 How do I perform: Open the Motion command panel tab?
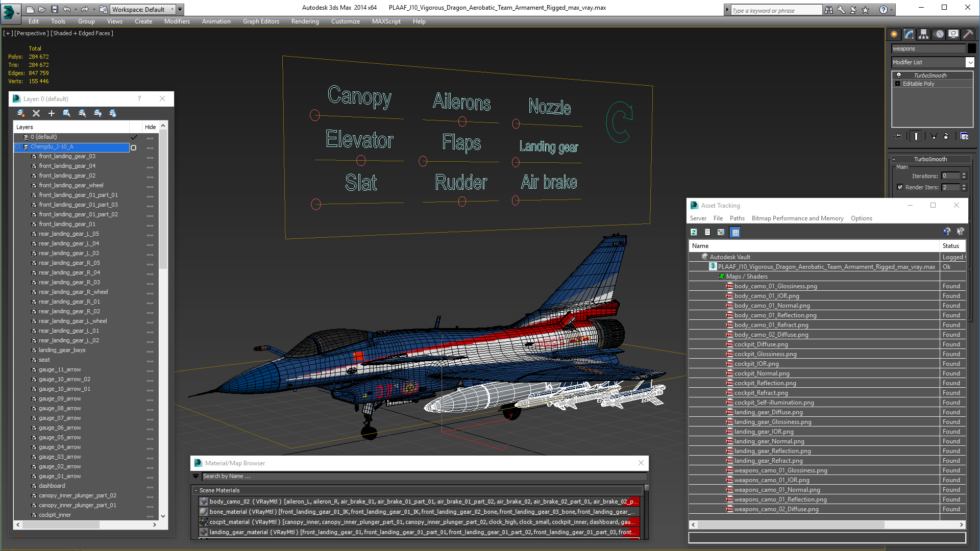(939, 34)
